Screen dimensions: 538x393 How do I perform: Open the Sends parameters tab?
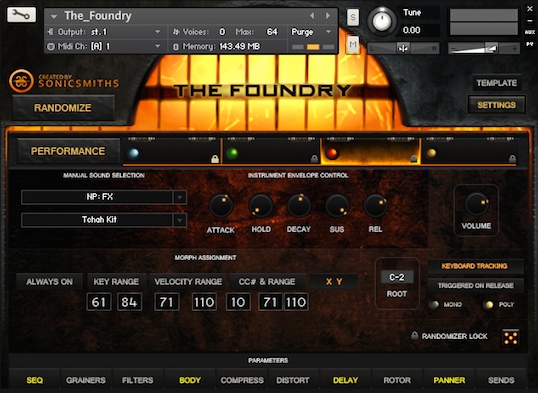pos(501,380)
